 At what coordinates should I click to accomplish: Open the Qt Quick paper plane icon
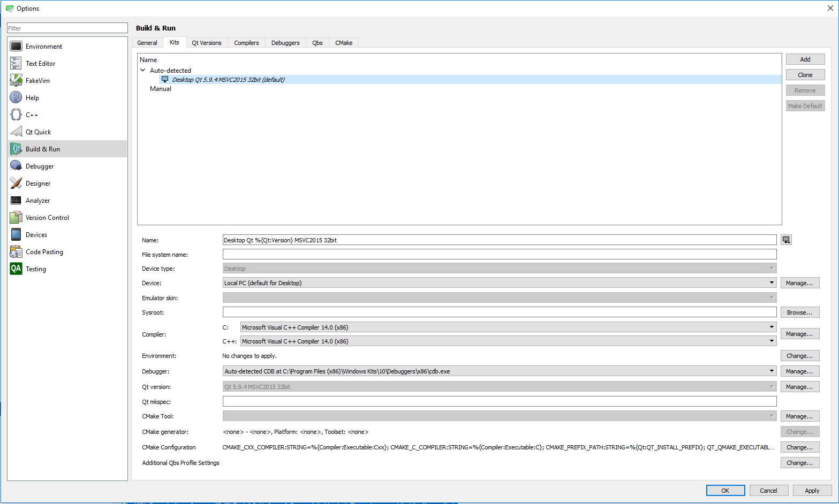coord(16,132)
